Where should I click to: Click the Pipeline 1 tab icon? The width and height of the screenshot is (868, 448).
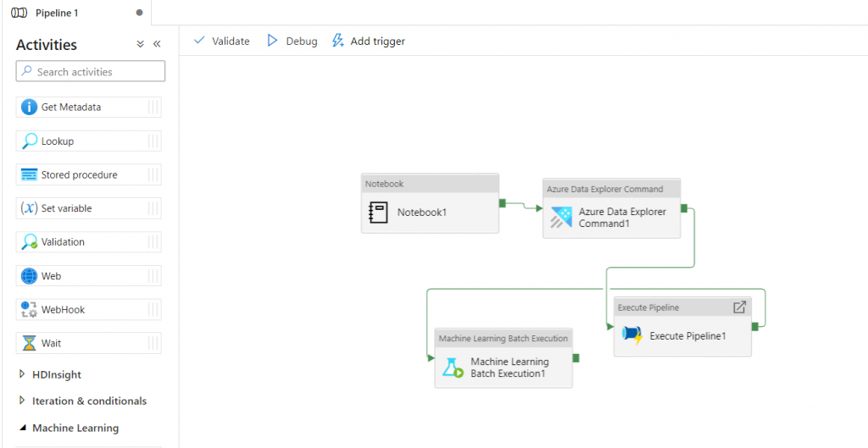19,13
